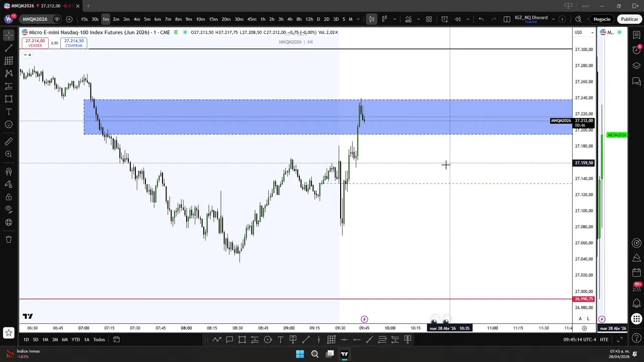Start bar replay mode
Screen dimensions: 644x362
(x=458, y=19)
